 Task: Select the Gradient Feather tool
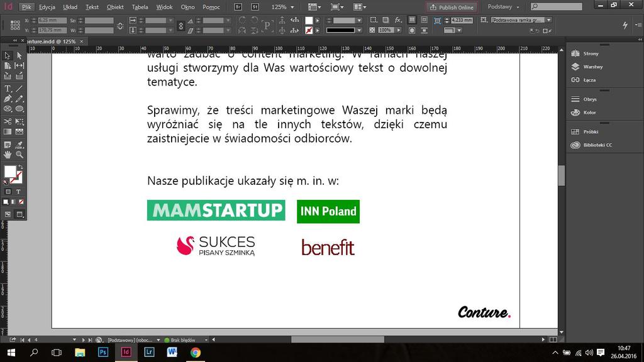pyautogui.click(x=19, y=132)
